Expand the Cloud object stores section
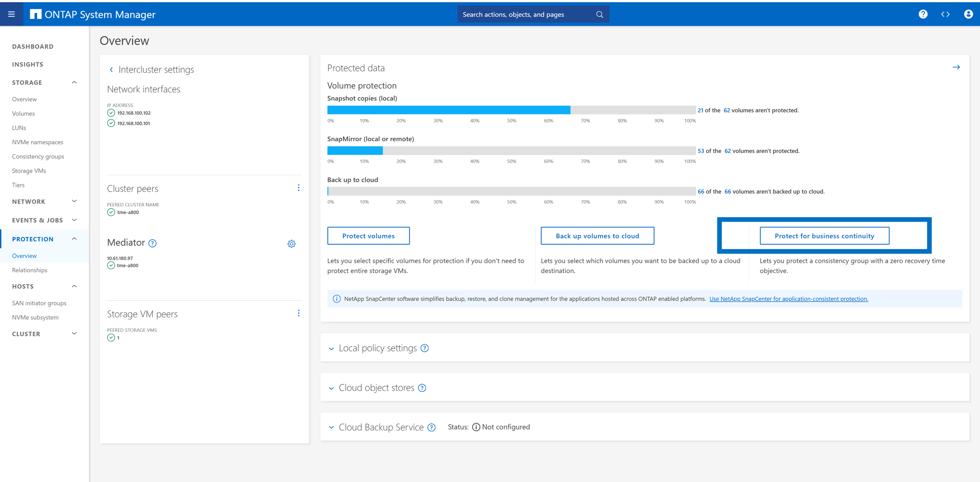This screenshot has height=482, width=980. (331, 388)
